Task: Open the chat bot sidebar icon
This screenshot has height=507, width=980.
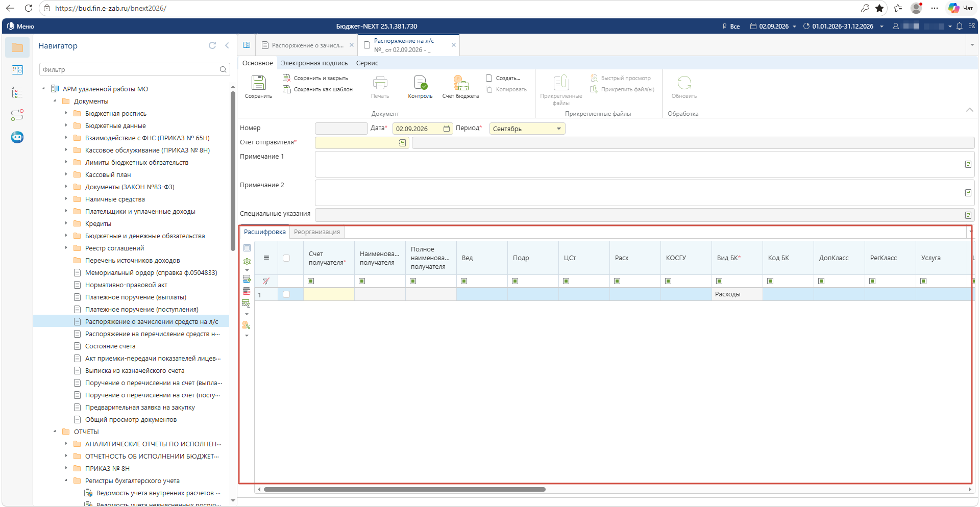Action: tap(17, 137)
